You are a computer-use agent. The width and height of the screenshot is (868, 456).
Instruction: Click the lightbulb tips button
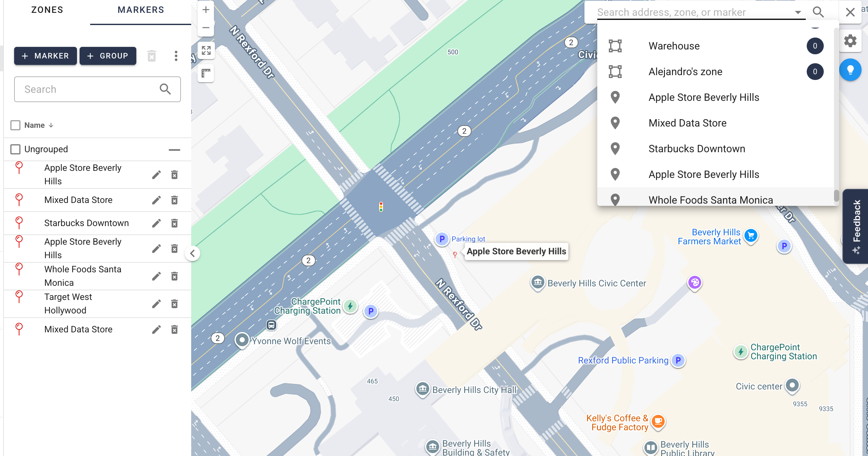pyautogui.click(x=850, y=70)
